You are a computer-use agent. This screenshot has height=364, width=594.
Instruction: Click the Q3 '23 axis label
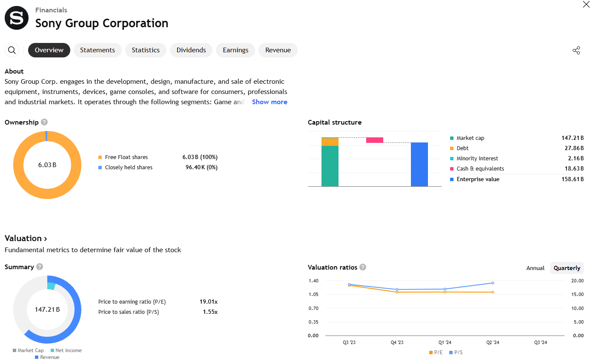tap(349, 342)
